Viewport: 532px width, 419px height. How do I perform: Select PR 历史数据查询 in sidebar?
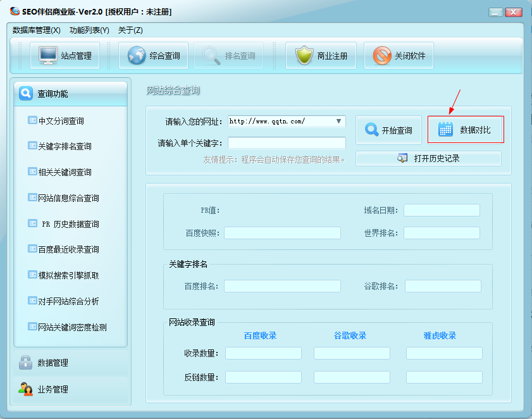(x=70, y=224)
